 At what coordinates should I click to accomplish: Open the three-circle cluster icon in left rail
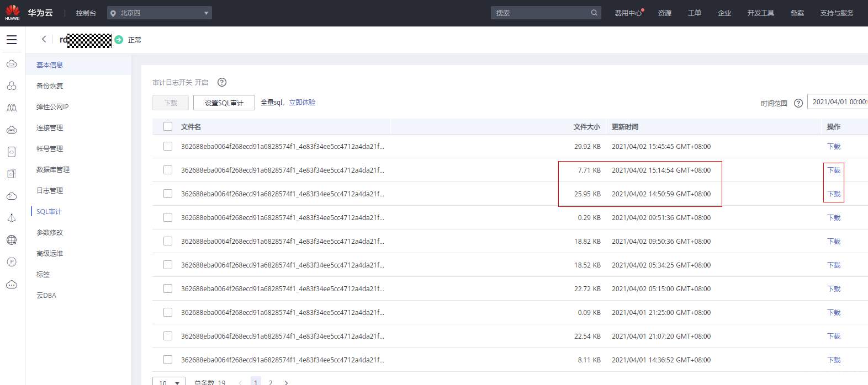click(x=12, y=86)
